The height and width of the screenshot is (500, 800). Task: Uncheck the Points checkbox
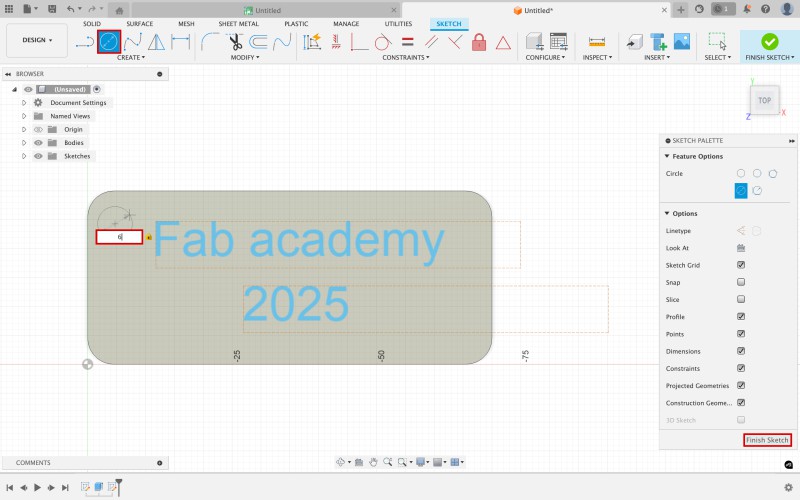(x=741, y=334)
